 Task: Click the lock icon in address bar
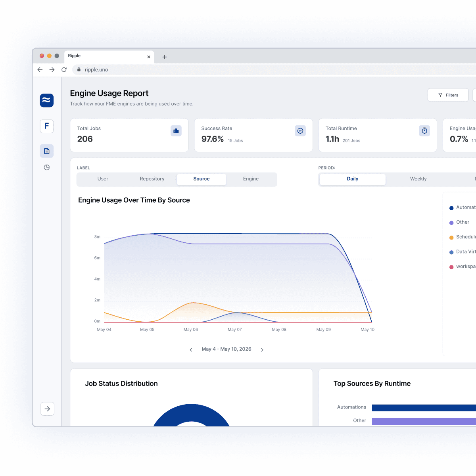click(x=79, y=69)
